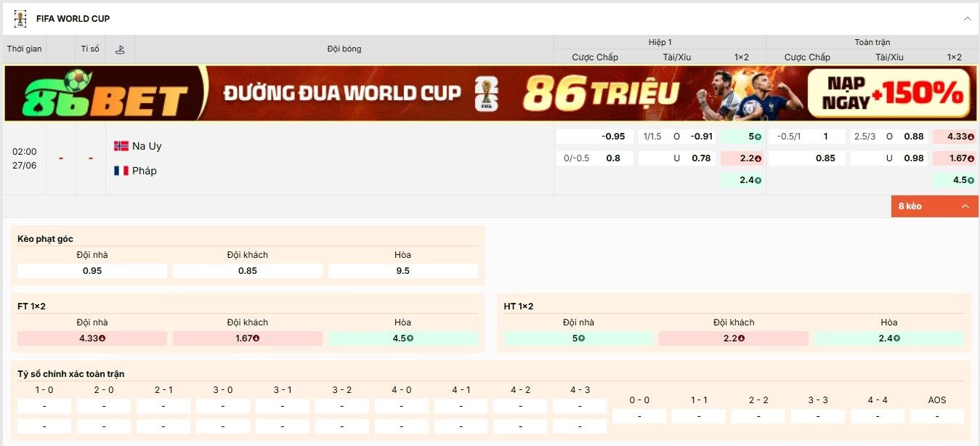Click the 2 - 1 correct score label
This screenshot has width=980, height=446.
[163, 390]
